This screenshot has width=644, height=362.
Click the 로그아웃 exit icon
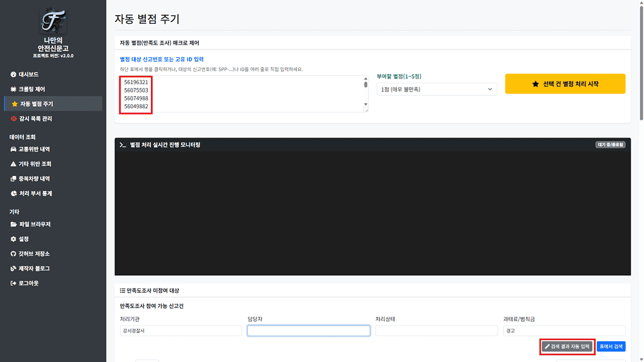[13, 282]
